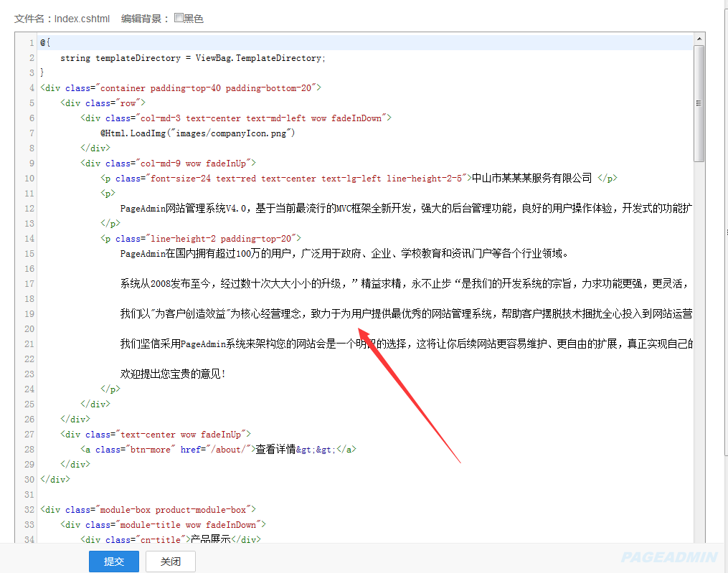Click the PageAdmin在国内拥有超过100万的用户 line
The image size is (728, 573).
344,253
